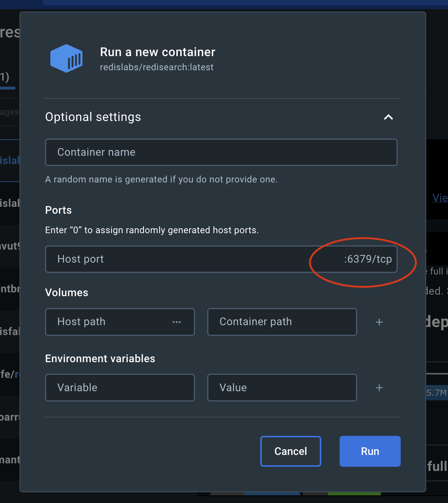Click the 'Run a new container' title
This screenshot has height=503, width=448.
158,52
